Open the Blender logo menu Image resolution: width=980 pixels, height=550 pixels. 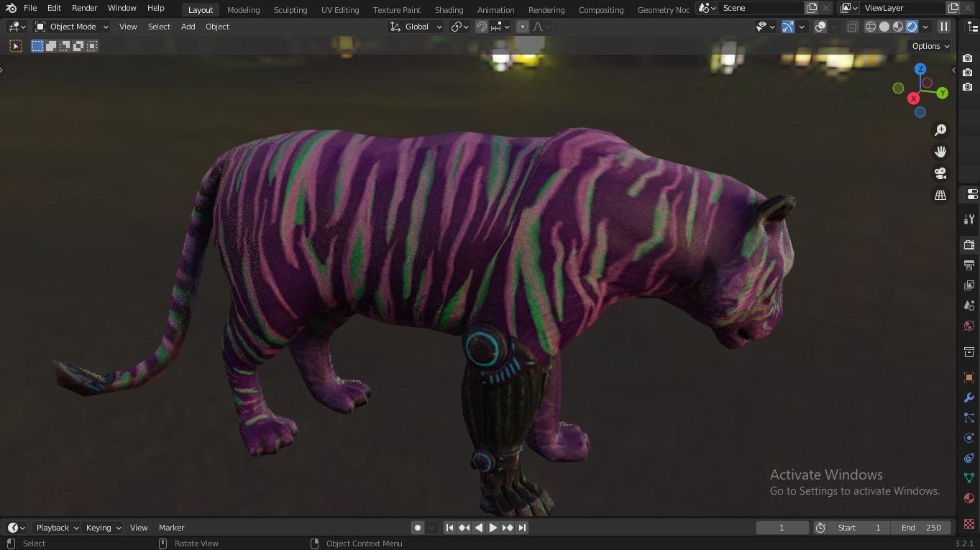(x=11, y=8)
